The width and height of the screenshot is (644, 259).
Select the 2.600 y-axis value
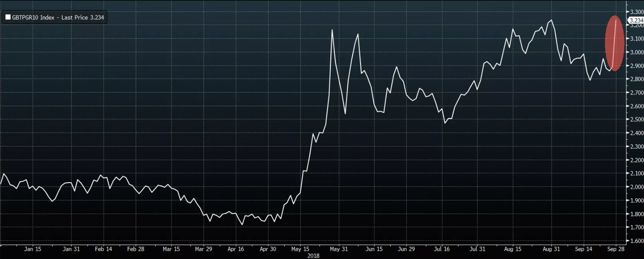pyautogui.click(x=637, y=106)
